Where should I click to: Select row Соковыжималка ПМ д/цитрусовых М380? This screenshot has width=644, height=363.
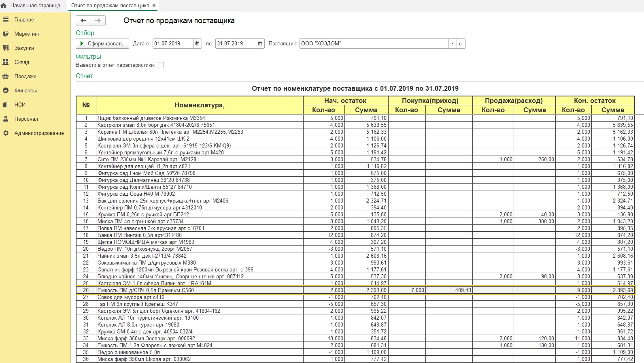coord(355,263)
